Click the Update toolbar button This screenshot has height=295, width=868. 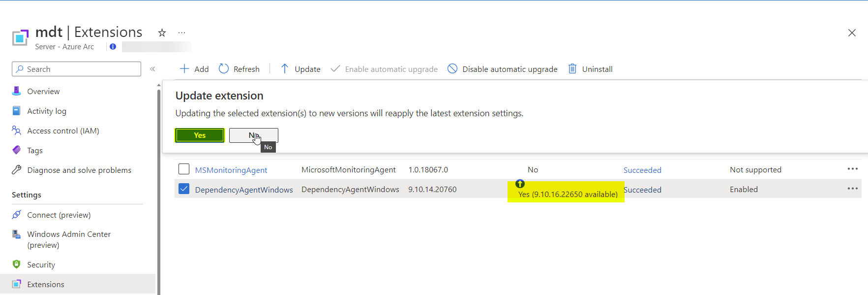[300, 69]
